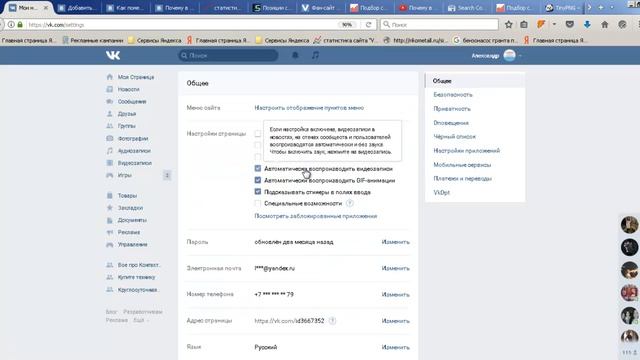Click Управление icon in sidebar
The image size is (640, 360).
(109, 244)
